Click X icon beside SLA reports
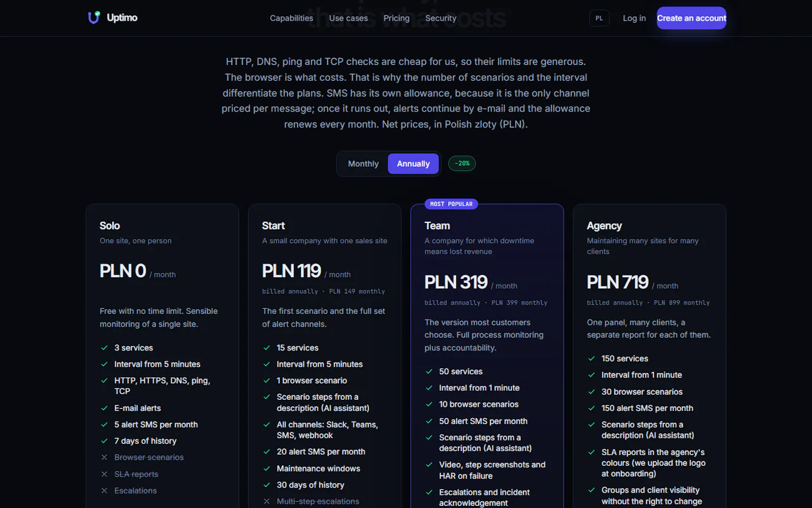 (104, 474)
